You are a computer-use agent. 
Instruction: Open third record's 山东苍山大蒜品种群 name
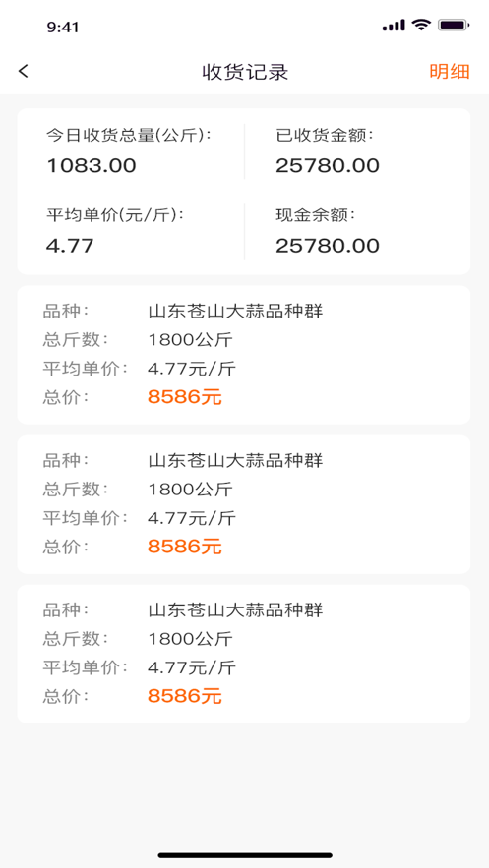[235, 610]
